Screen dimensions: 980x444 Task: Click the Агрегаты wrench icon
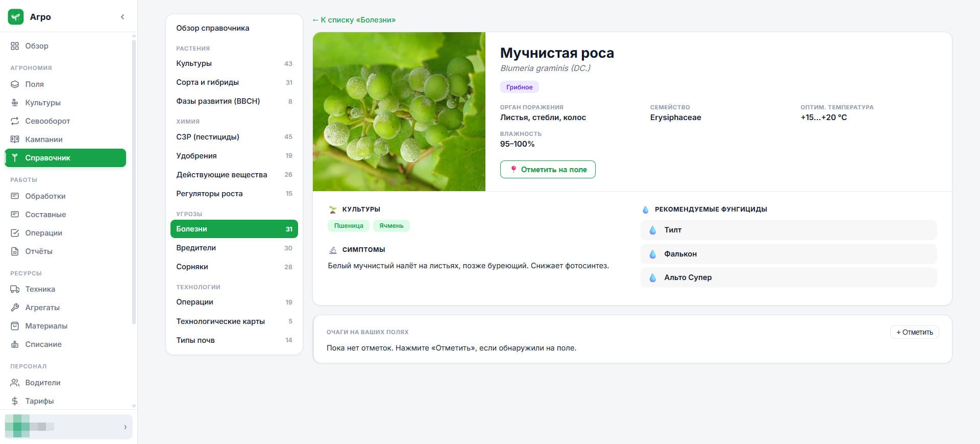click(x=15, y=308)
